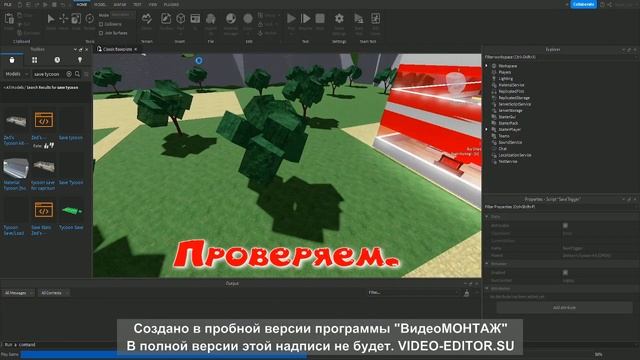The height and width of the screenshot is (360, 640).
Task: Start Play test
Action: point(291,19)
